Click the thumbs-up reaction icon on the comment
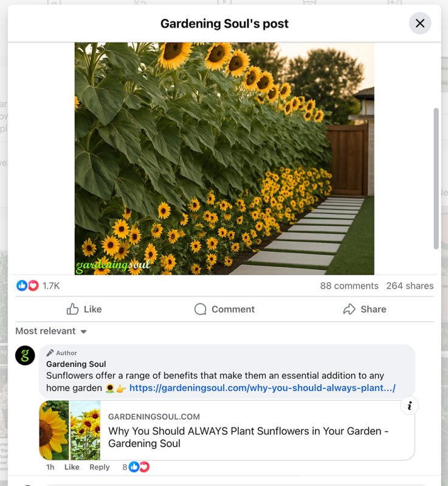This screenshot has height=486, width=448. point(135,467)
